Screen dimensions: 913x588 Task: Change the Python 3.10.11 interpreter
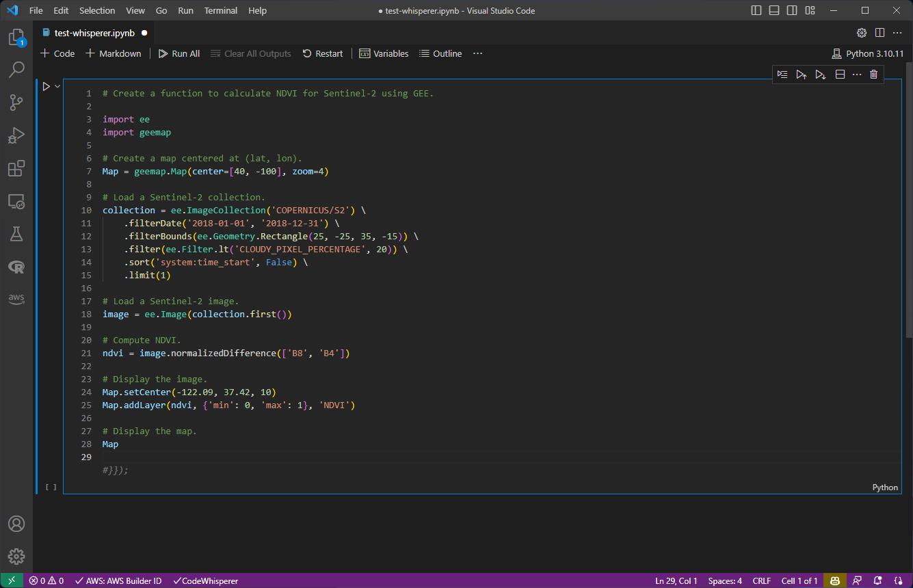(x=874, y=53)
